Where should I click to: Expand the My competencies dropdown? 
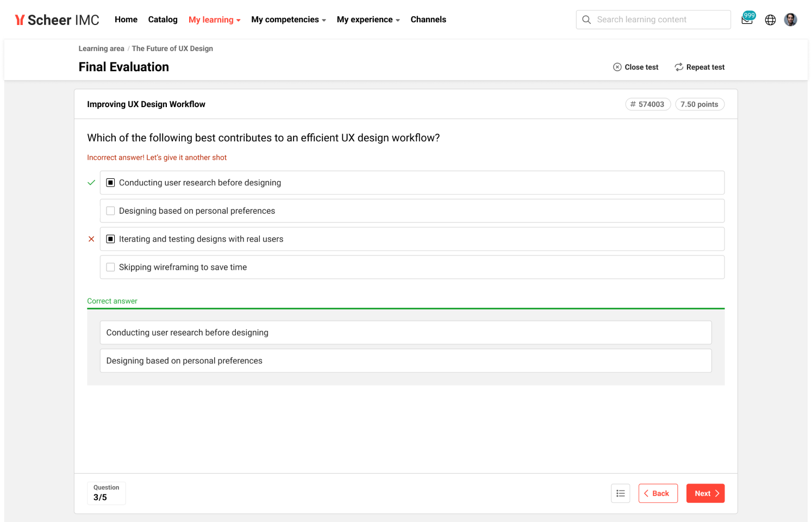[x=289, y=20]
